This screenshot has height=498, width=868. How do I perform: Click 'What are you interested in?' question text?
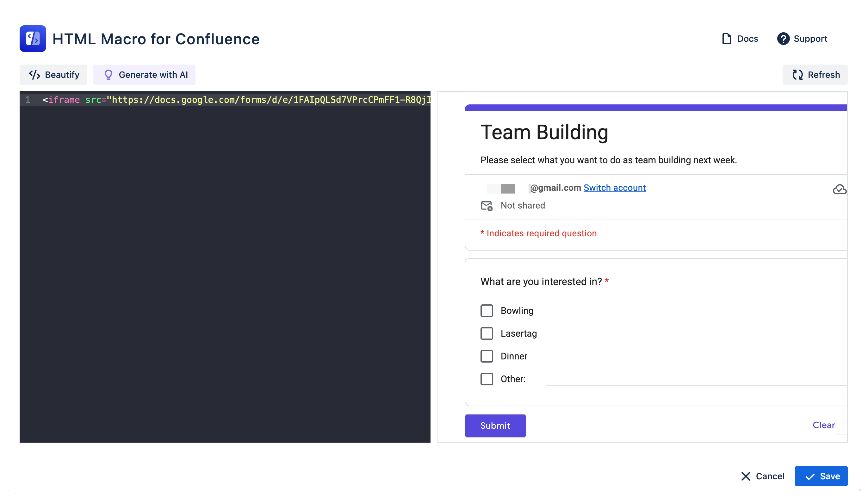point(541,282)
